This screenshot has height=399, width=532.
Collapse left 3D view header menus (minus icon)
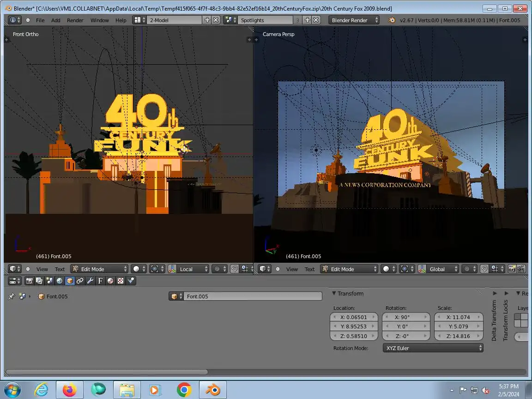pos(28,269)
